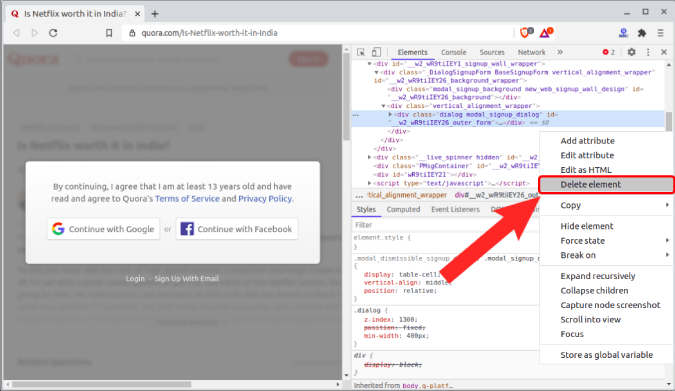Collapse the vertical_alignment_wrapper div node
The width and height of the screenshot is (675, 391).
[383, 106]
